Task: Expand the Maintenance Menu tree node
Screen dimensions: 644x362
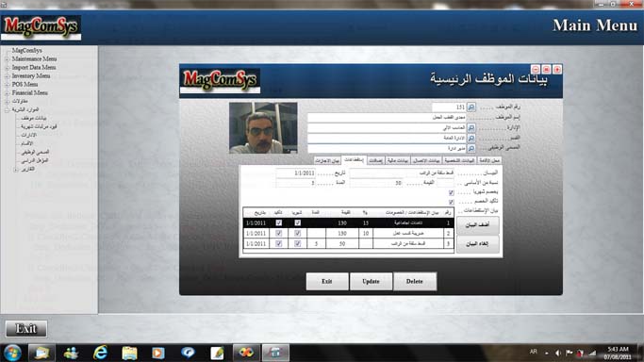Action: click(7, 59)
